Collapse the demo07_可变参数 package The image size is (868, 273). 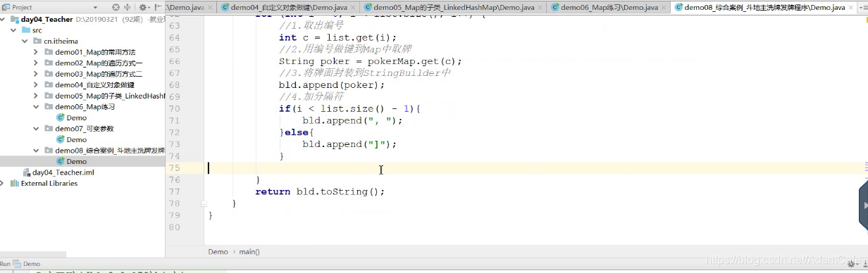(x=36, y=129)
